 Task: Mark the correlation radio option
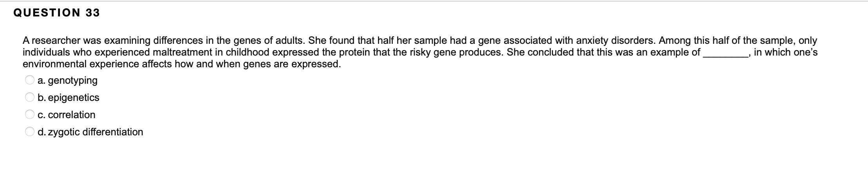30,115
